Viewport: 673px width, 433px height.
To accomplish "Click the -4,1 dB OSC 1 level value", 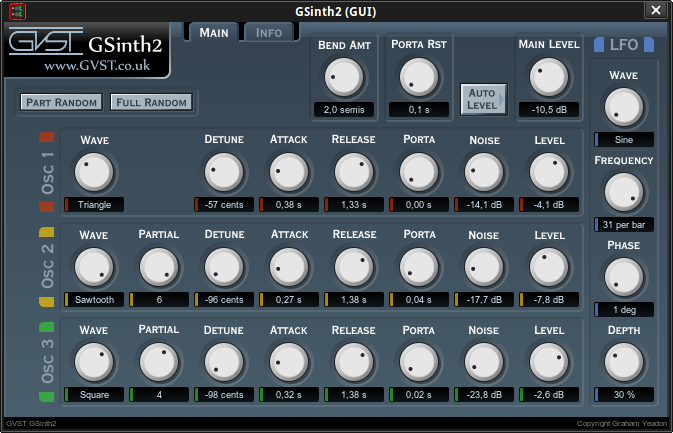I will [x=549, y=205].
